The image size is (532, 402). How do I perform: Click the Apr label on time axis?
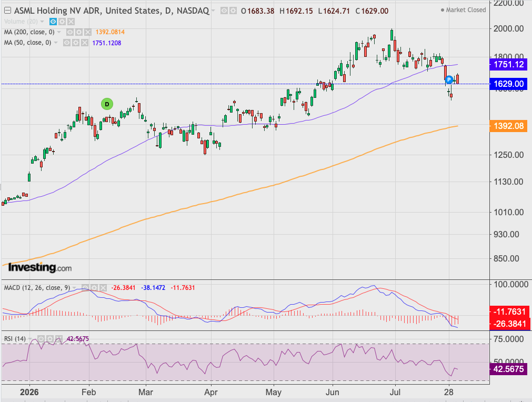[x=210, y=393]
